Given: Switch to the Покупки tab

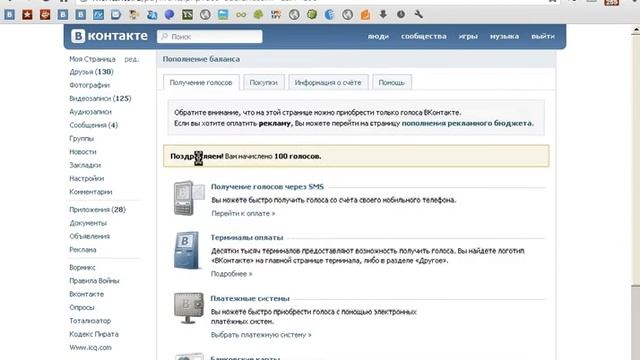Looking at the screenshot, I should [263, 82].
